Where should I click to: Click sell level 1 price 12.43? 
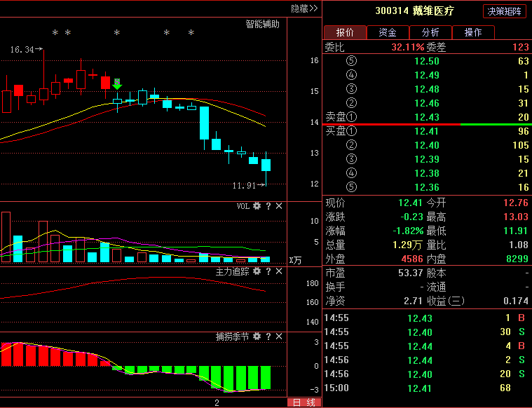pos(427,117)
